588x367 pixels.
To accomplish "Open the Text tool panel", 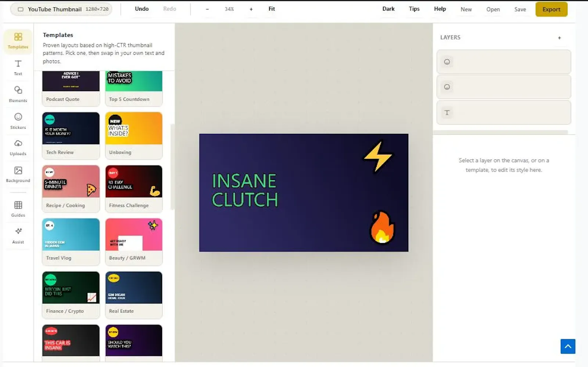I will pyautogui.click(x=18, y=68).
